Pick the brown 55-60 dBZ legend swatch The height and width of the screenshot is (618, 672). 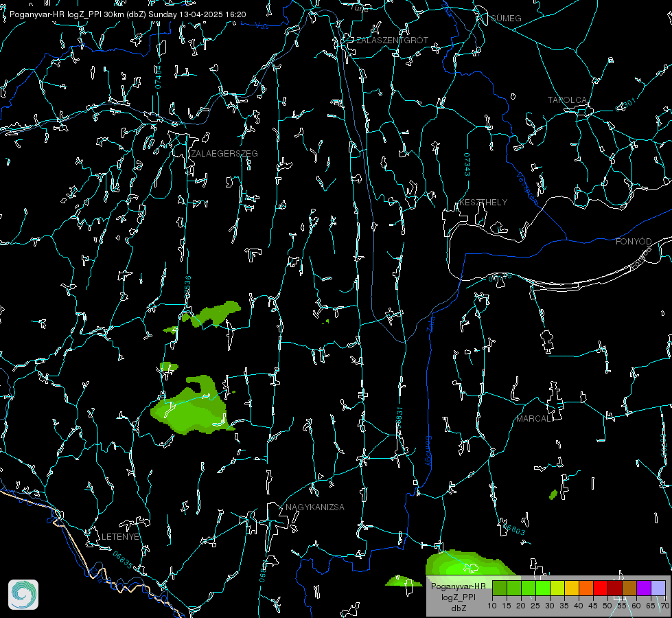click(x=629, y=588)
